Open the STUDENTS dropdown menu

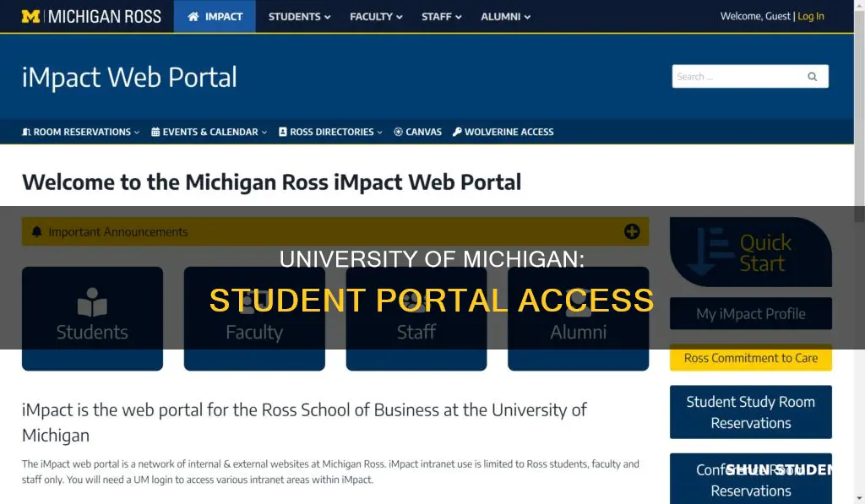[x=299, y=17]
